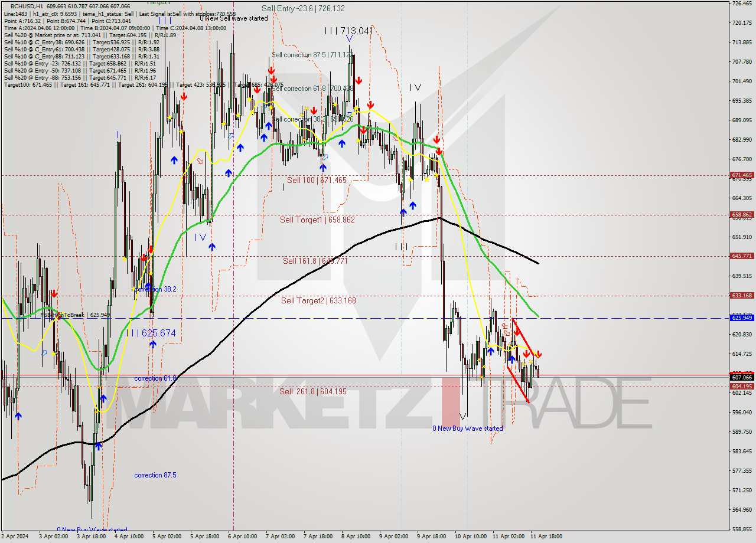Image resolution: width=756 pixels, height=543 pixels.
Task: Click the red 671.465 price tag
Action: 742,175
